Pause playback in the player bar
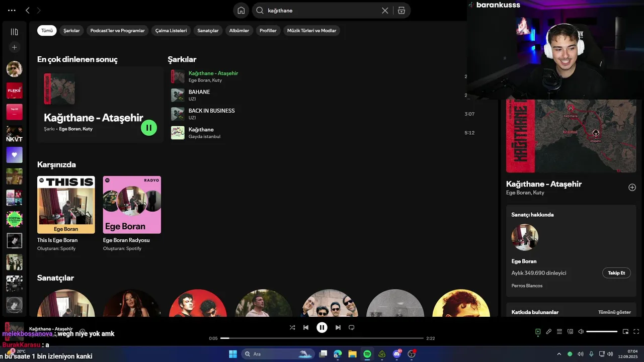The width and height of the screenshot is (644, 362). point(322,327)
